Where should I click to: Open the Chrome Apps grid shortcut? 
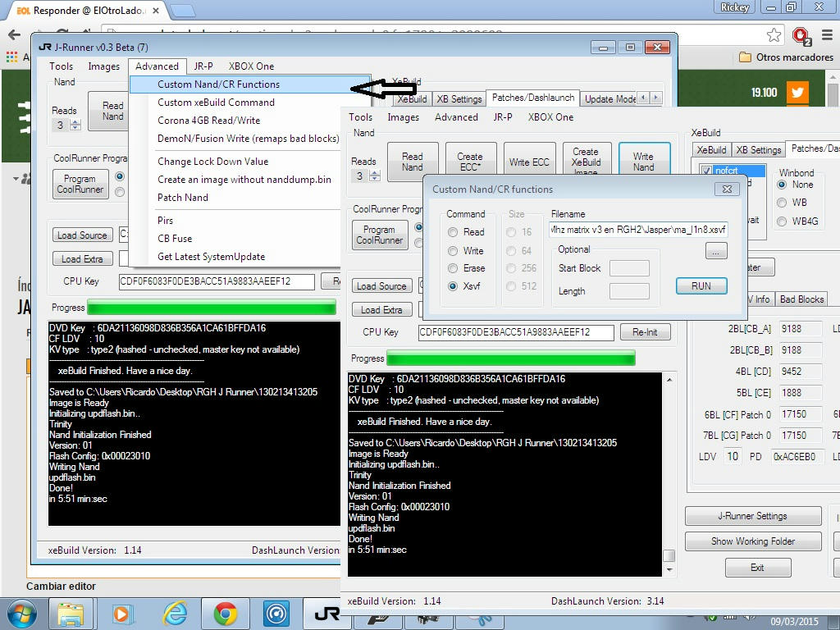[x=11, y=57]
